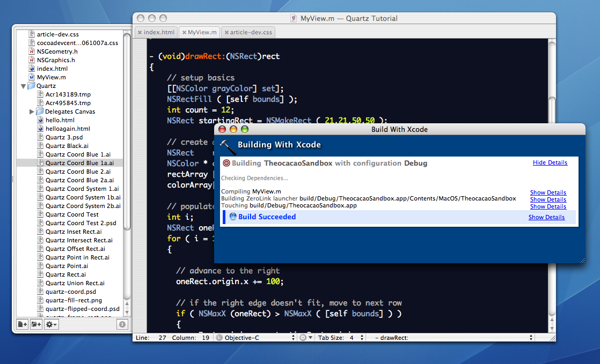The width and height of the screenshot is (600, 364).
Task: Click file drawer scroll down arrow
Action: 127,313
